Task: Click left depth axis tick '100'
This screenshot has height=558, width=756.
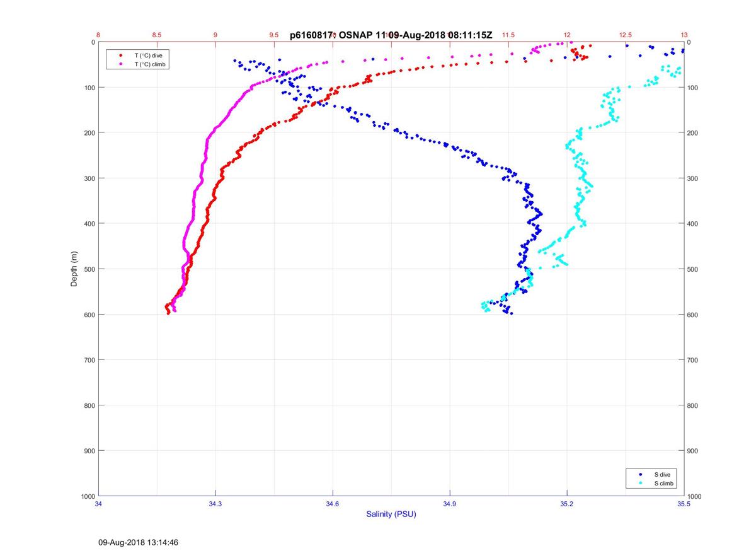Action: [89, 88]
